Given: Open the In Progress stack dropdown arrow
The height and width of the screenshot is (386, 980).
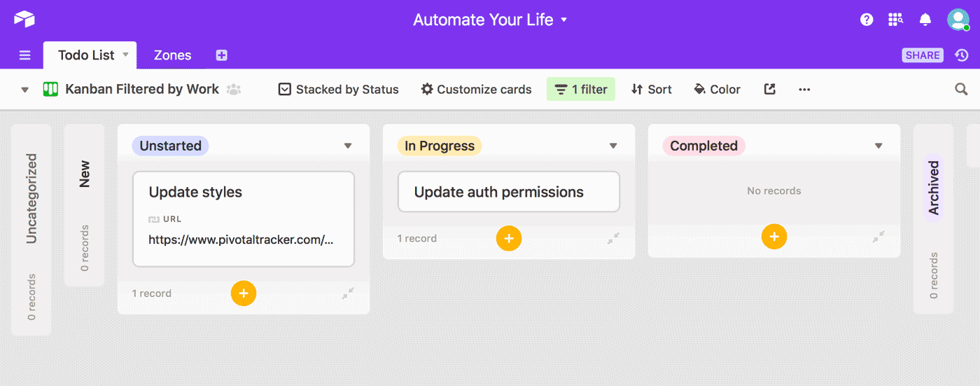Looking at the screenshot, I should click(x=613, y=146).
